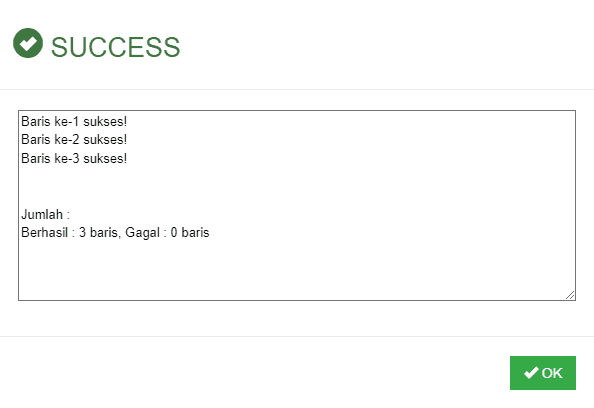Click the checkmark icon inside OK button
The image size is (594, 408).
point(531,373)
